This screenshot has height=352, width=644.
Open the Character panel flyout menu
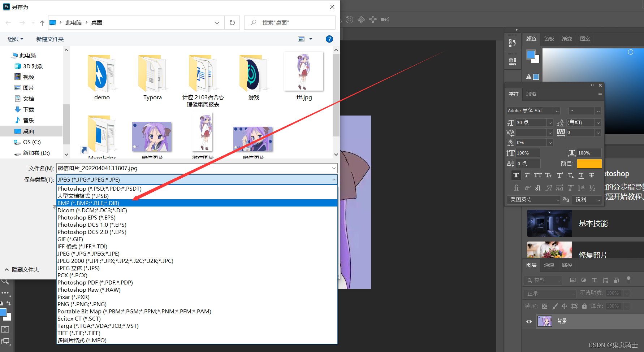[x=600, y=94]
